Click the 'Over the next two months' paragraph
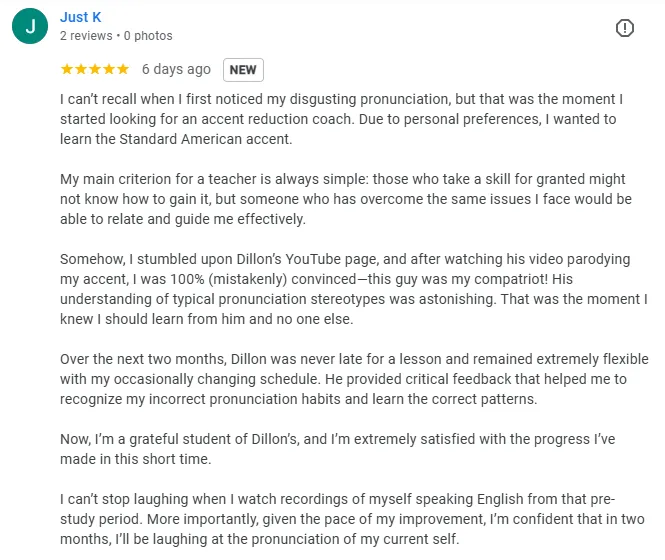The width and height of the screenshot is (665, 560). [x=354, y=379]
